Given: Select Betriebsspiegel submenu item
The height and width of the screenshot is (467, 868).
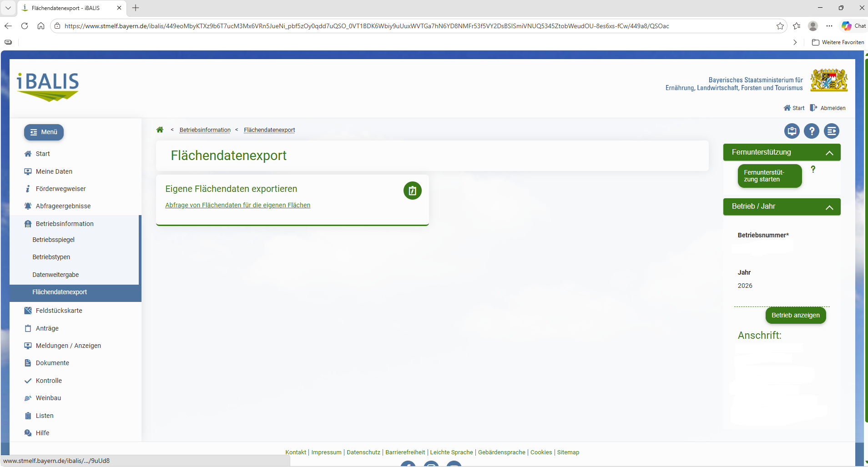Looking at the screenshot, I should (54, 240).
